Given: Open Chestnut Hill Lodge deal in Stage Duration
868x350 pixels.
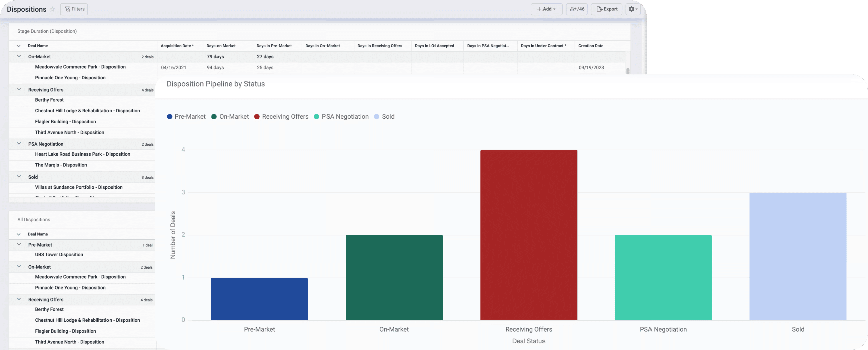Looking at the screenshot, I should (x=87, y=111).
